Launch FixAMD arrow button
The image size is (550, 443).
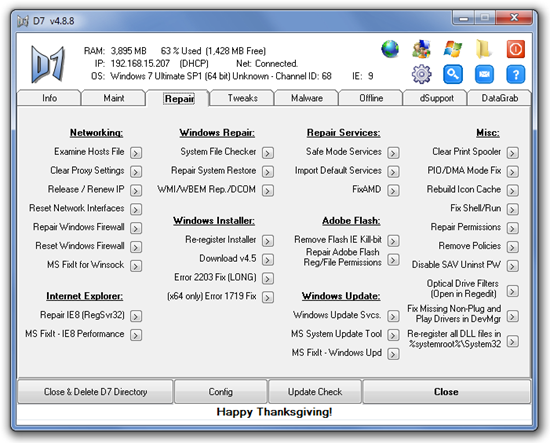tap(393, 190)
